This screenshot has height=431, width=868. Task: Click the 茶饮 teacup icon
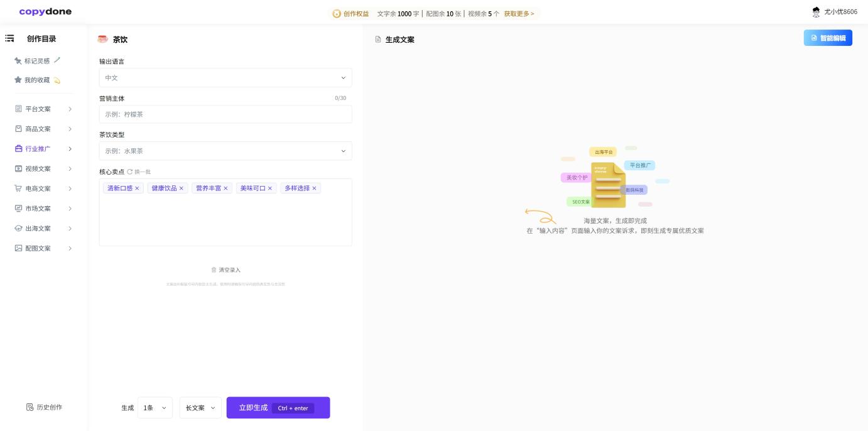pyautogui.click(x=103, y=39)
